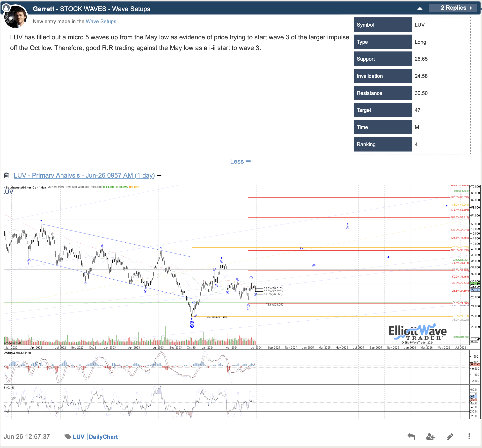Click the 28.600 current price marker
482x448 pixels.
tap(475, 287)
